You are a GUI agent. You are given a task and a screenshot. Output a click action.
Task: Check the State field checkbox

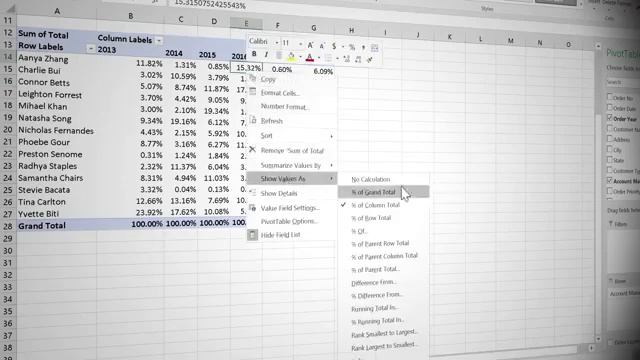(x=610, y=160)
